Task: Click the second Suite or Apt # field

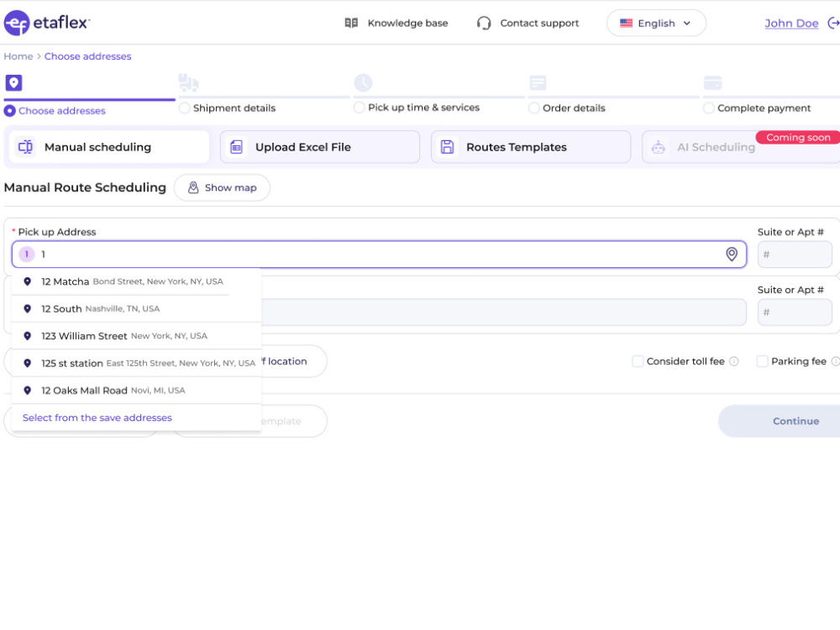Action: pos(795,312)
